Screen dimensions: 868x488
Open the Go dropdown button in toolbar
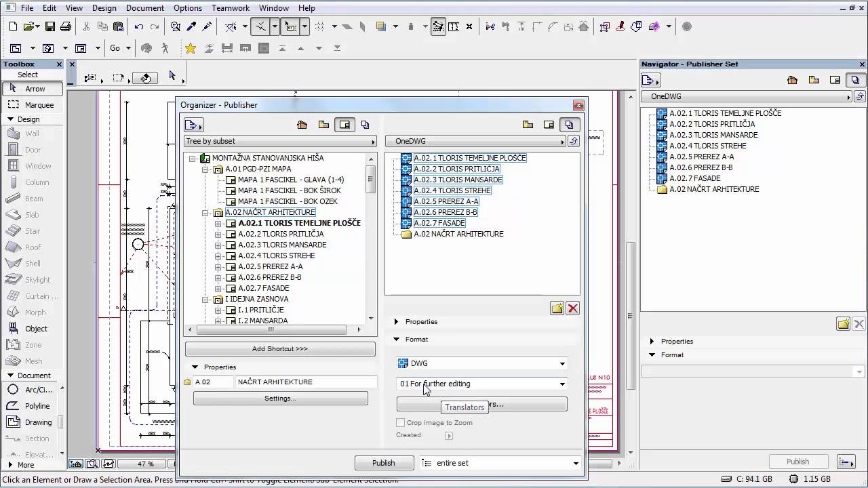click(x=119, y=48)
